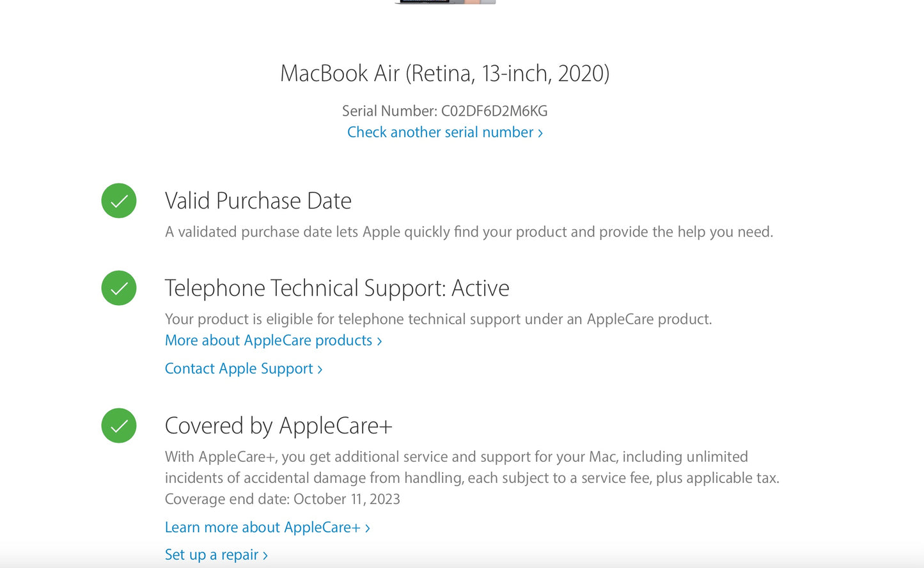This screenshot has width=924, height=568.
Task: Click the Valid Purchase Date heading
Action: [258, 201]
